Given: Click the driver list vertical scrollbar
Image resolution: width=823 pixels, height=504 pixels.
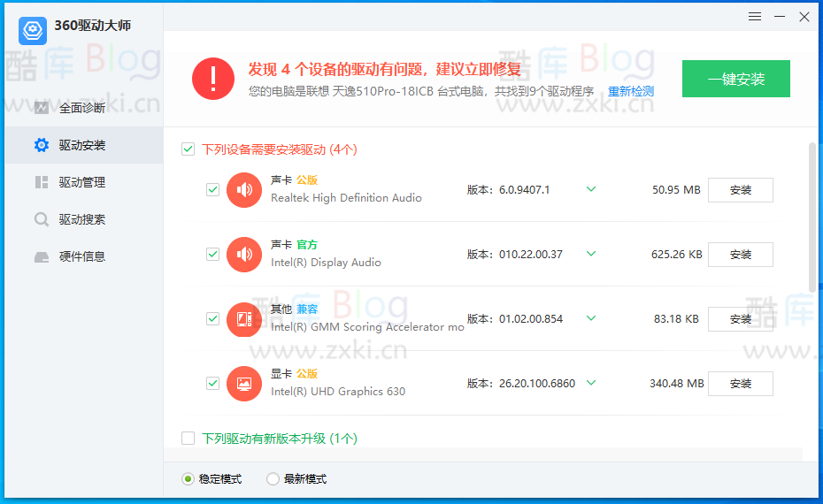Looking at the screenshot, I should [812, 218].
